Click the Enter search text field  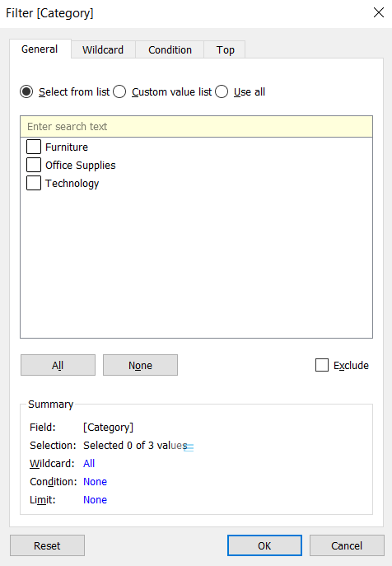(196, 126)
